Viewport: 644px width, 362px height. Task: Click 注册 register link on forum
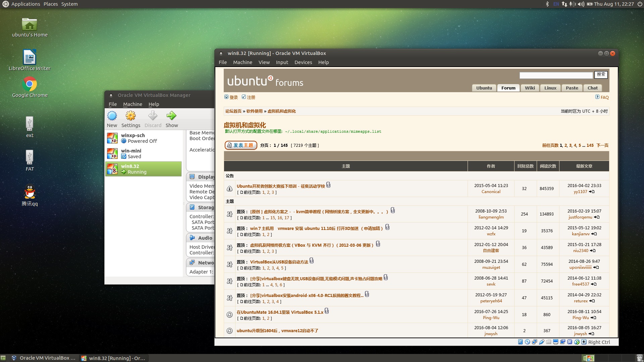click(x=251, y=97)
